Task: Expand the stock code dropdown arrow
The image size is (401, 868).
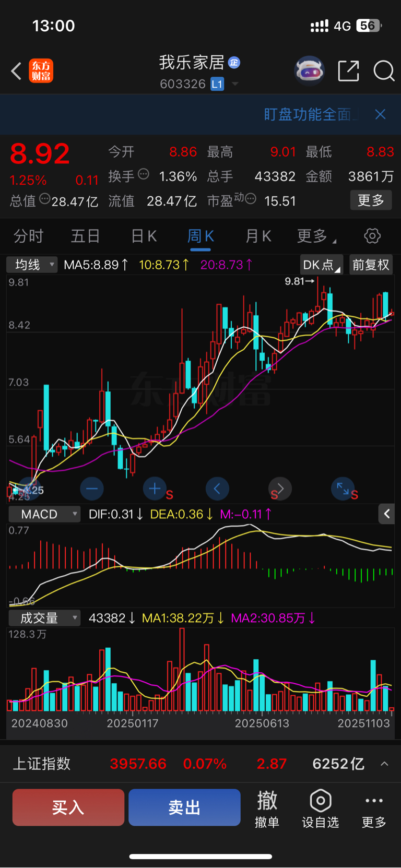Action: [x=235, y=84]
